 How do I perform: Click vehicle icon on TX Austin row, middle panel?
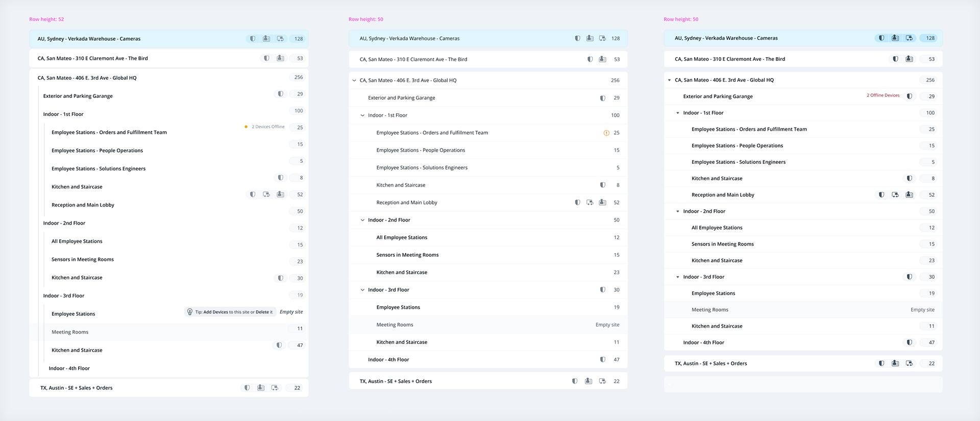pyautogui.click(x=602, y=381)
